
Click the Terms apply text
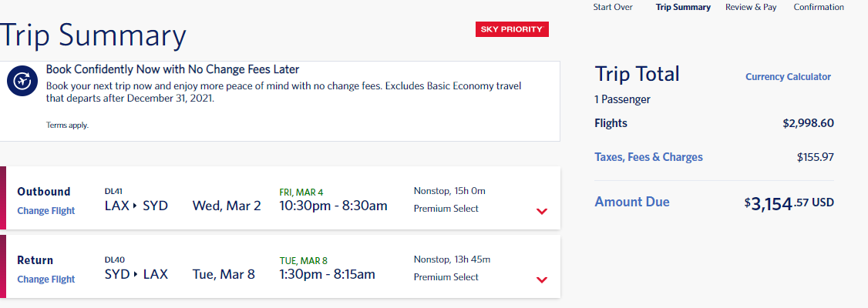[x=67, y=126]
